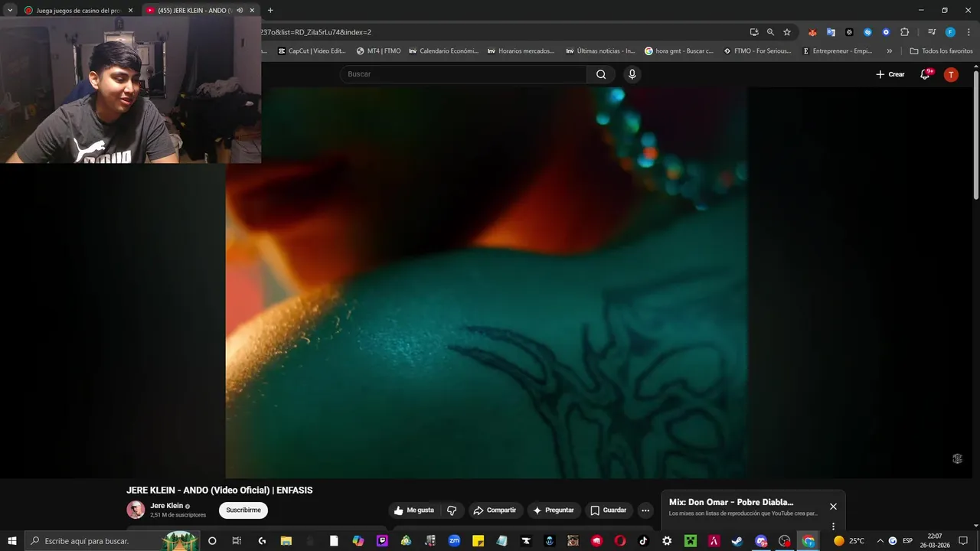This screenshot has width=980, height=551.
Task: Show hidden system tray icons
Action: (880, 541)
